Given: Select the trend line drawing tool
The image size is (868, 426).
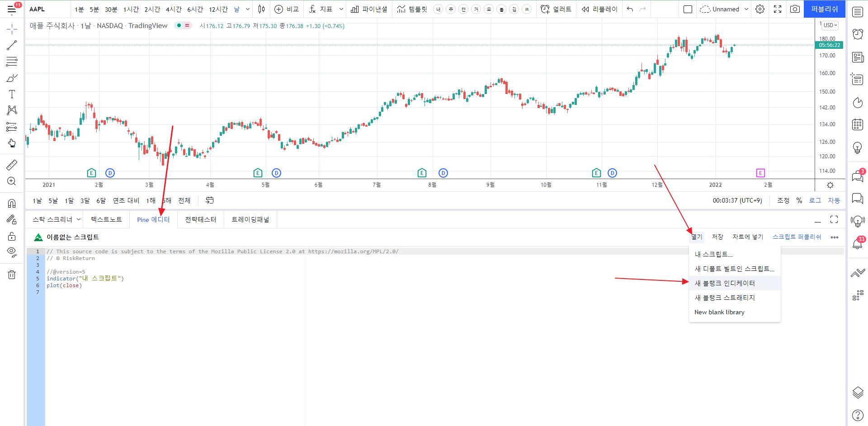Looking at the screenshot, I should (x=12, y=45).
